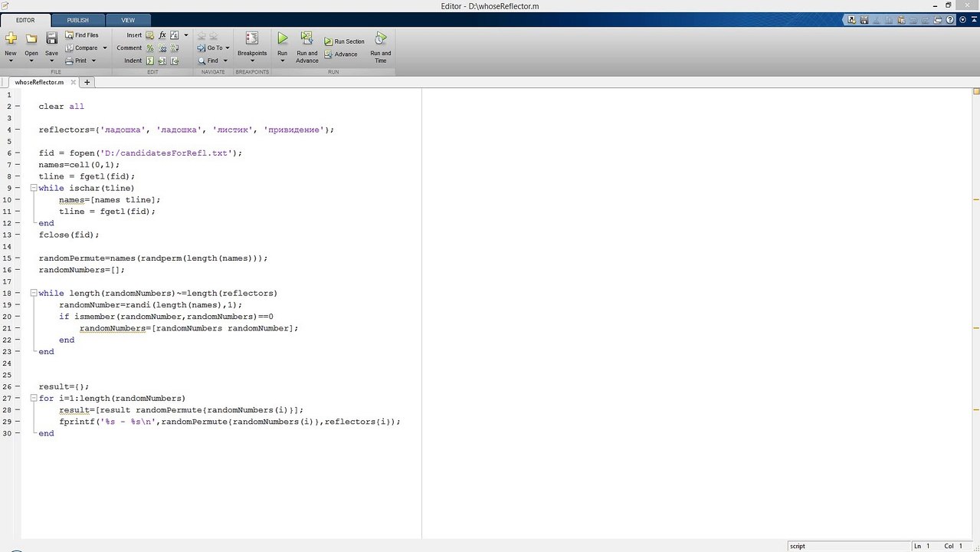980x552 pixels.
Task: Collapse the while loop at line 9
Action: (x=34, y=188)
